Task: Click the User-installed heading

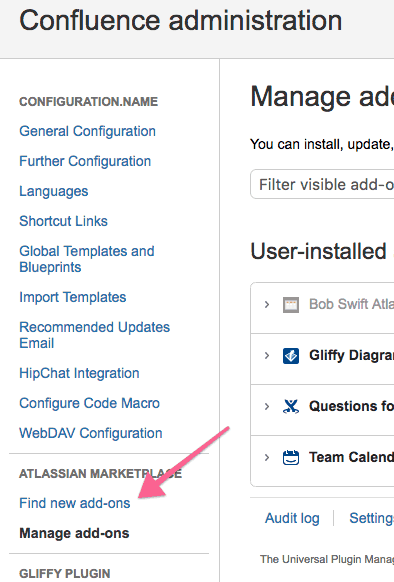Action: pos(319,251)
